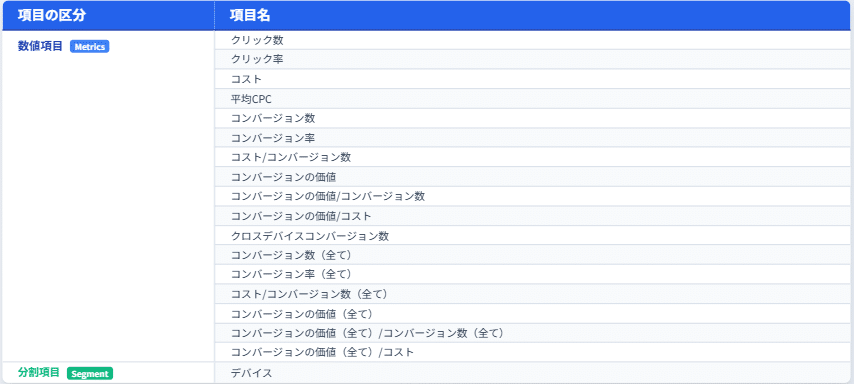This screenshot has width=854, height=384.
Task: Click the コンバージョン率 row
Action: pyautogui.click(x=532, y=138)
